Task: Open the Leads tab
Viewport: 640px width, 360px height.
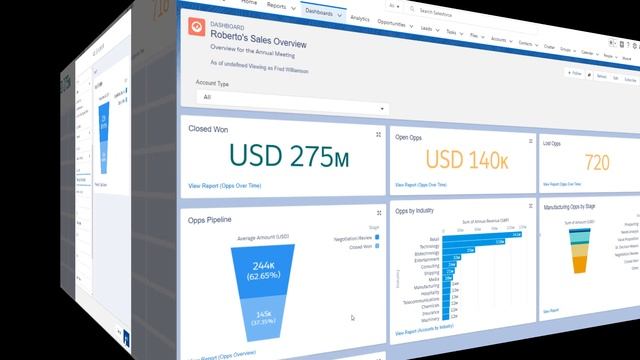Action: [426, 28]
